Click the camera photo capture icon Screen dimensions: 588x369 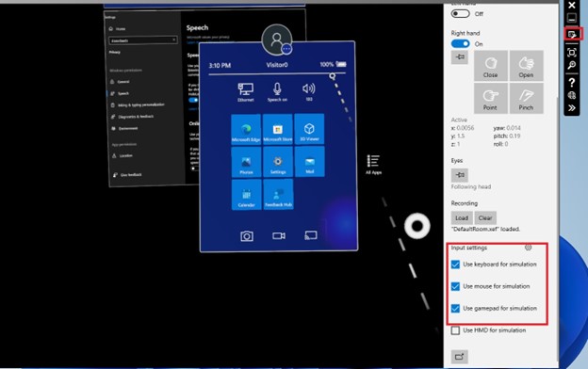pos(247,236)
